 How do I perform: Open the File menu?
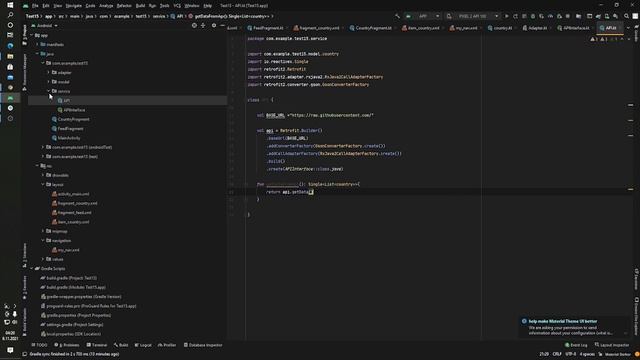(35, 6)
